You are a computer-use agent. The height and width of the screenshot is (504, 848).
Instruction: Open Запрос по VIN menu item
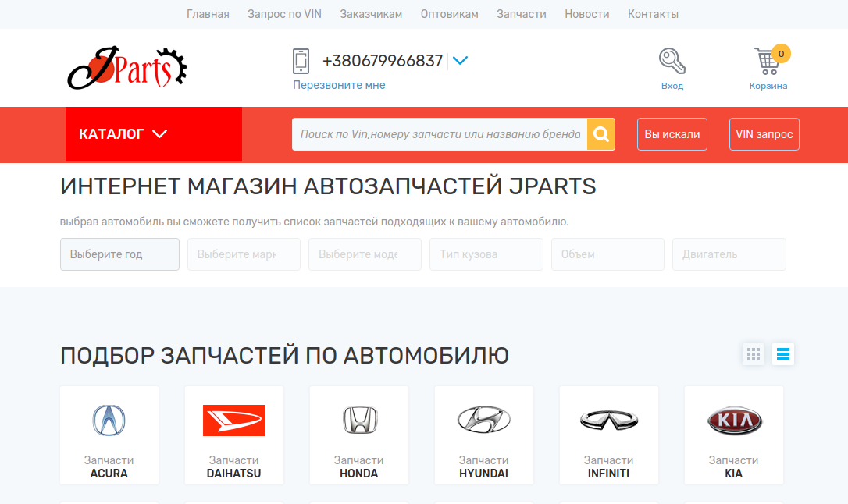click(284, 14)
